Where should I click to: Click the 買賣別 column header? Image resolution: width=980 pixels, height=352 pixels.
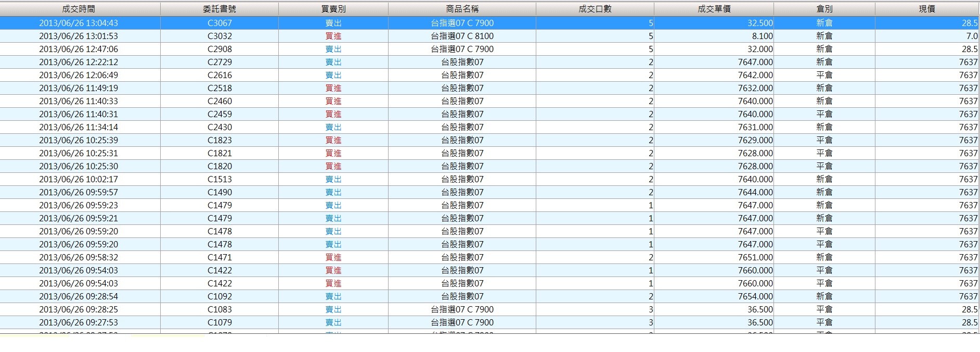[333, 9]
